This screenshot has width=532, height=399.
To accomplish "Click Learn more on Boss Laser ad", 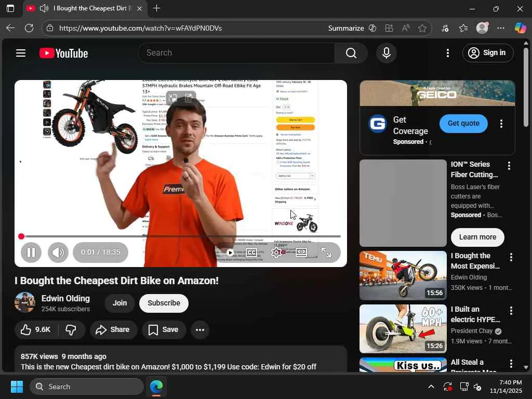I will point(477,237).
